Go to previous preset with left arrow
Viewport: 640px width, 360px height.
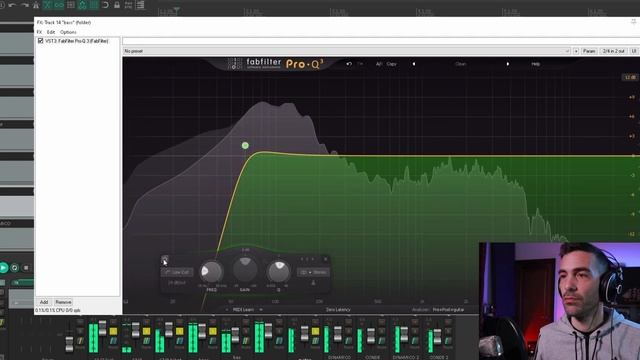(414, 64)
